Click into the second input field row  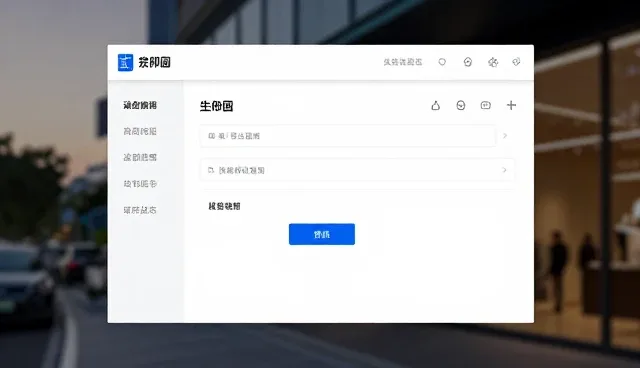tap(357, 170)
